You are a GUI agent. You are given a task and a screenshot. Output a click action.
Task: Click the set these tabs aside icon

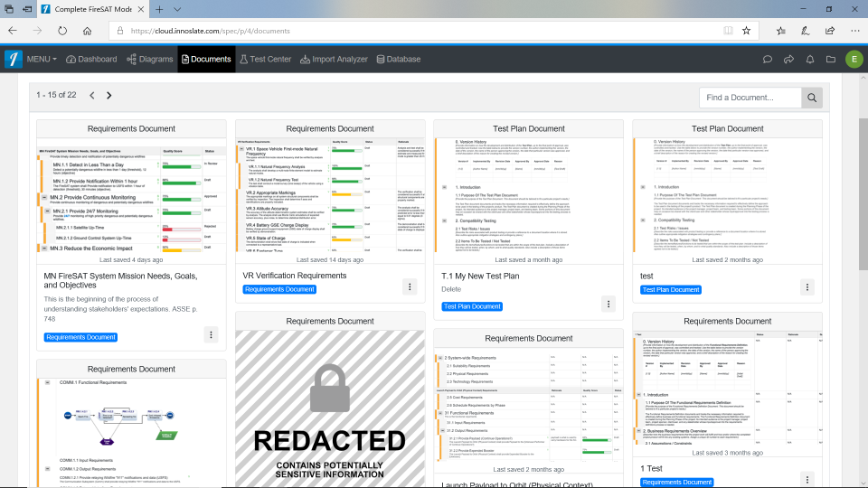pos(27,9)
